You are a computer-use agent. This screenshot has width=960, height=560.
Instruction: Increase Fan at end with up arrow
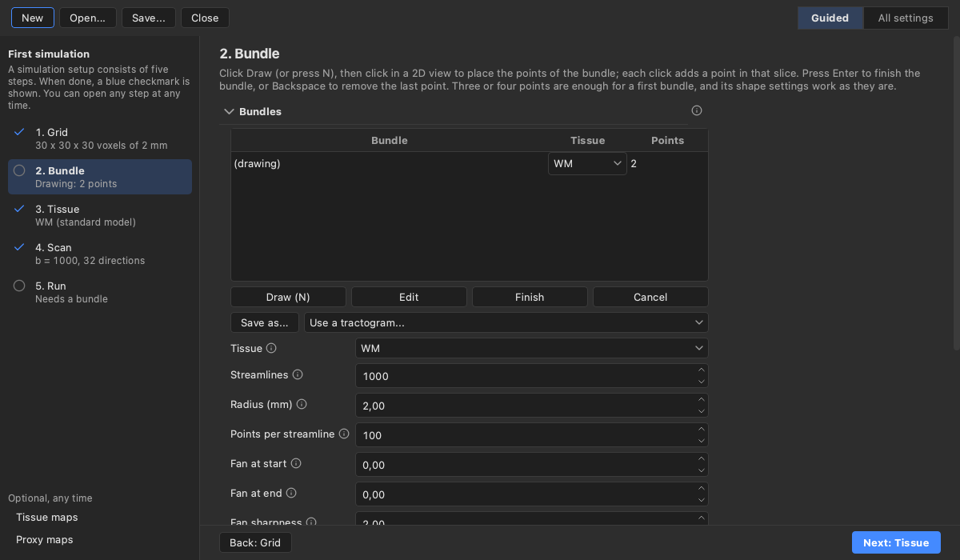click(x=702, y=488)
